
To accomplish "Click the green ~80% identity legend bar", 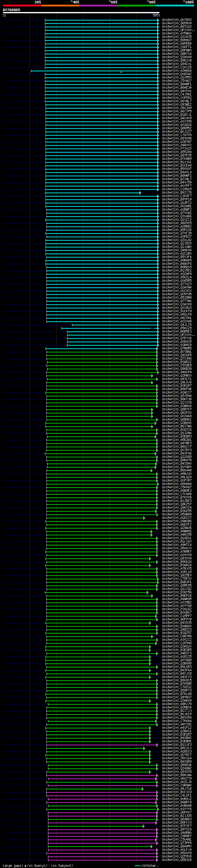I will click(x=137, y=6).
